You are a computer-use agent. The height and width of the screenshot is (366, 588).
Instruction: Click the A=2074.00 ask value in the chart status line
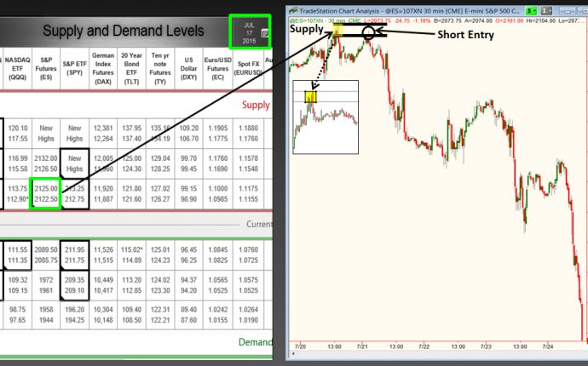click(x=478, y=20)
